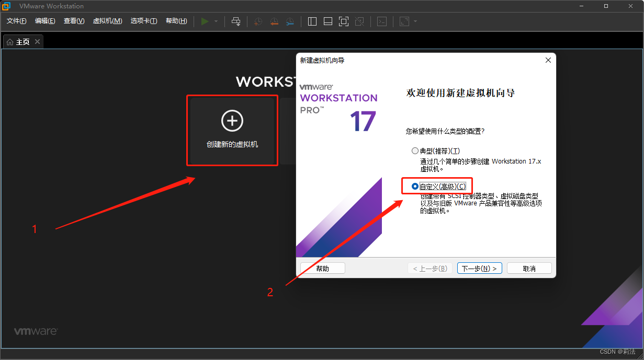The width and height of the screenshot is (644, 360).
Task: Close the 新建虚拟机向导 dialog
Action: (x=548, y=60)
